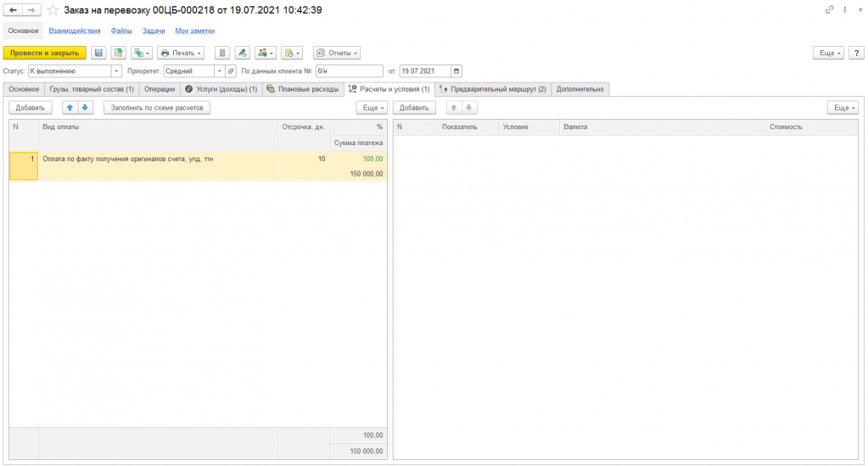The height and width of the screenshot is (466, 868).
Task: Click the open priority item icon
Action: pos(231,71)
